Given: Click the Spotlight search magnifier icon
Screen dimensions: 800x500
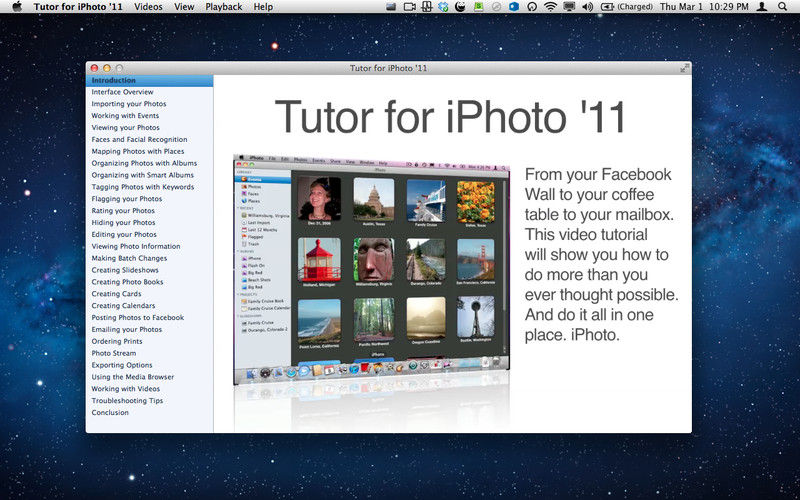Looking at the screenshot, I should pyautogui.click(x=782, y=7).
